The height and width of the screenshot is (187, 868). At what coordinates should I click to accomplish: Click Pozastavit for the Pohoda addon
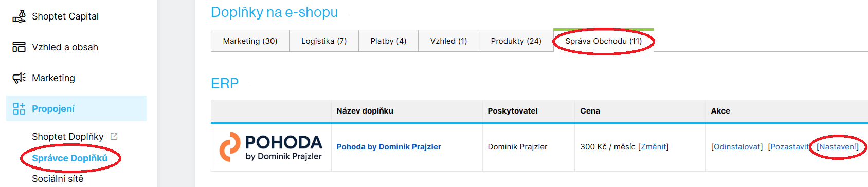tap(790, 147)
